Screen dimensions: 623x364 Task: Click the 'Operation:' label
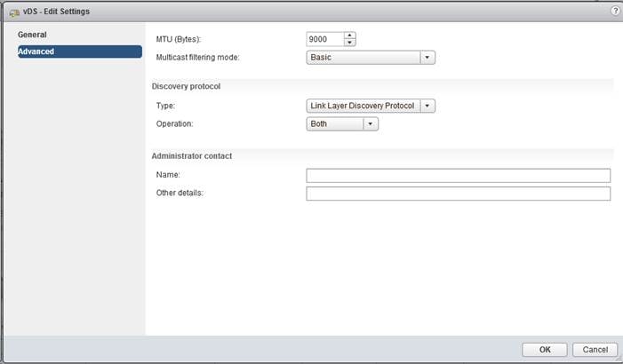[x=174, y=123]
